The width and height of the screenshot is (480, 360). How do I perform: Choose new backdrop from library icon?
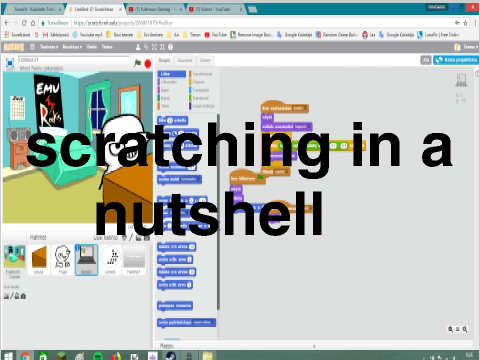point(6,296)
